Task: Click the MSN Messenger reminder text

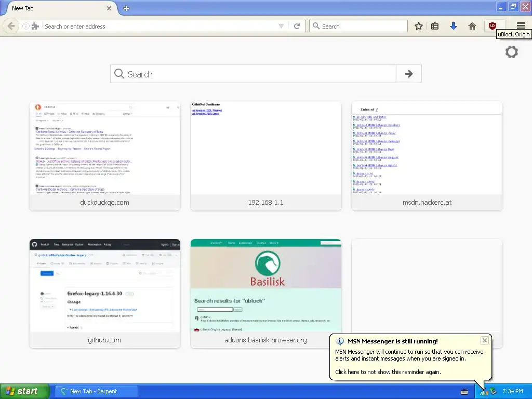Action: coord(409,355)
